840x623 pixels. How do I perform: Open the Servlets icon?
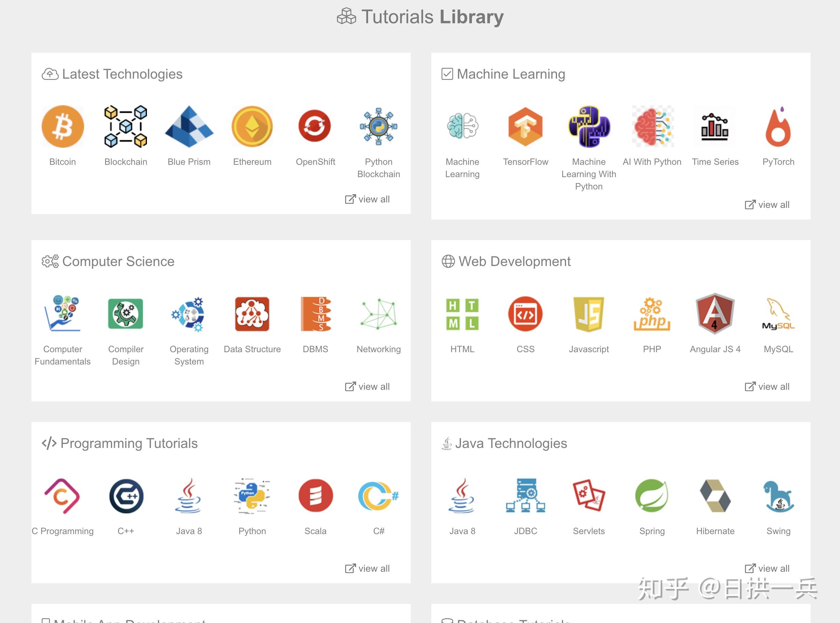coord(588,495)
